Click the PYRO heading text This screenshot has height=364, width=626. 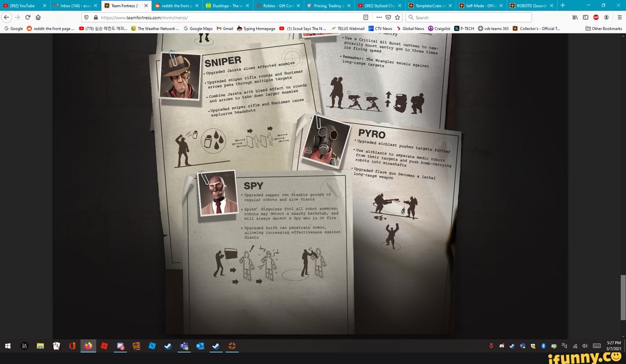372,134
